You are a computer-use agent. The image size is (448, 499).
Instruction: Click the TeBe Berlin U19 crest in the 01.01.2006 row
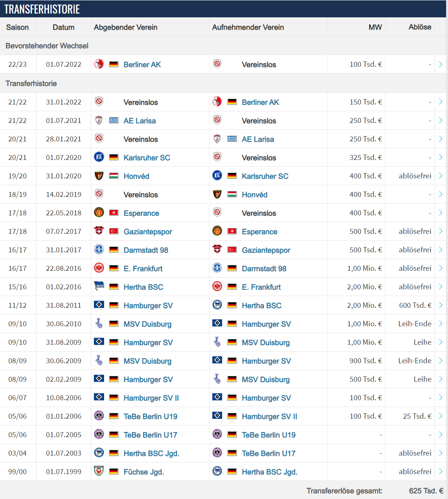[x=99, y=416]
